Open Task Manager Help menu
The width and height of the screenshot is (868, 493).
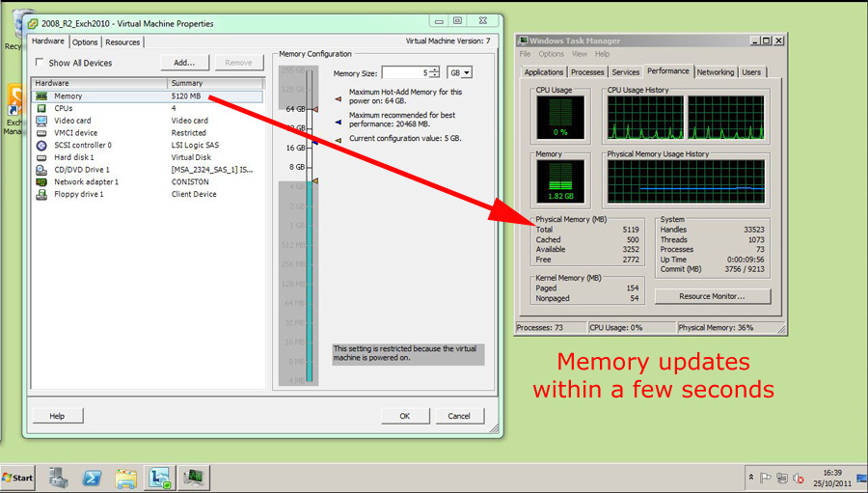coord(602,54)
